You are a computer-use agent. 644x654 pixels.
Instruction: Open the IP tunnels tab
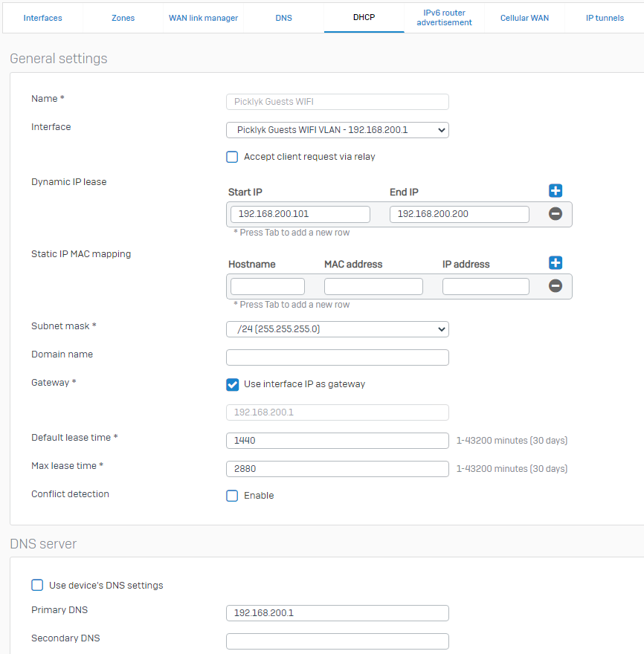tap(605, 18)
